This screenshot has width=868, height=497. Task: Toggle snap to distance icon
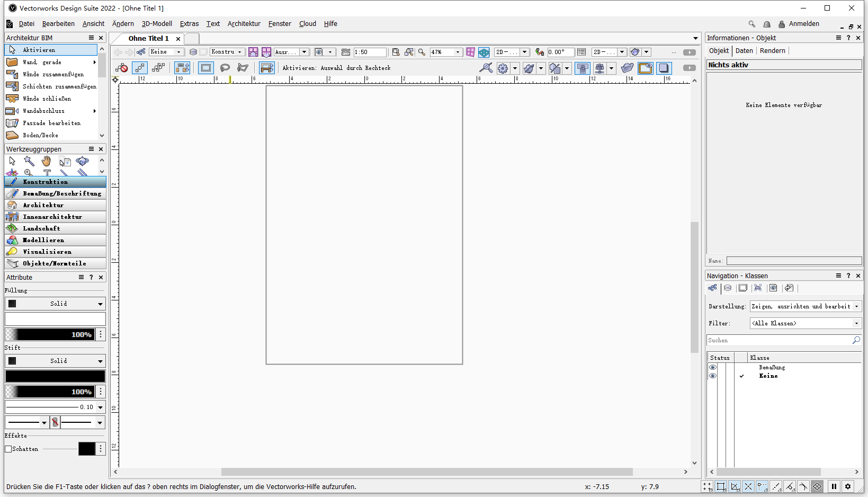[776, 486]
